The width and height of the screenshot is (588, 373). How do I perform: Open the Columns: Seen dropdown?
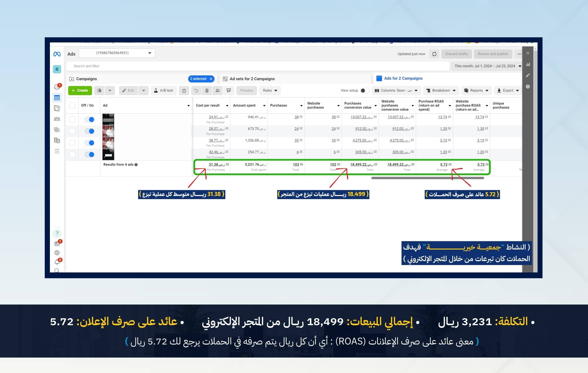[x=396, y=91]
